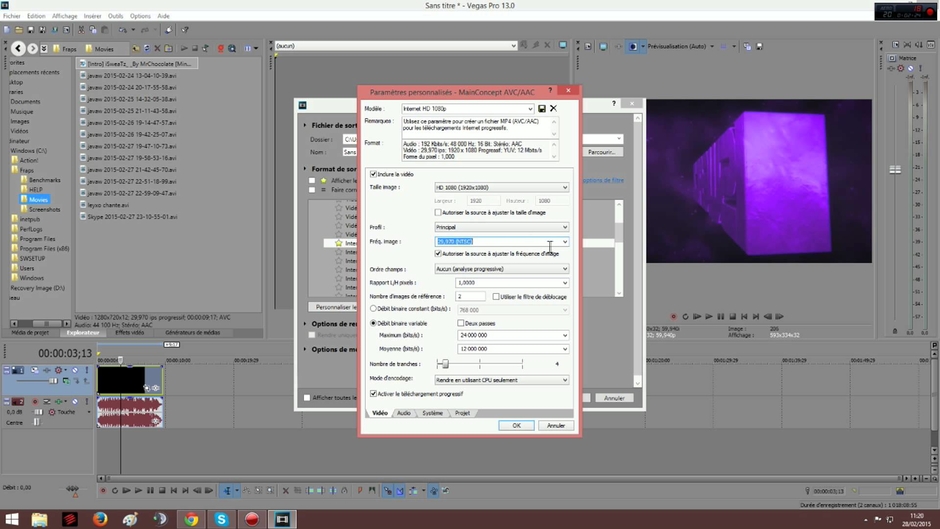940x529 pixels.
Task: Uncheck the 'Inclure la vidéo' checkbox
Action: click(x=374, y=174)
